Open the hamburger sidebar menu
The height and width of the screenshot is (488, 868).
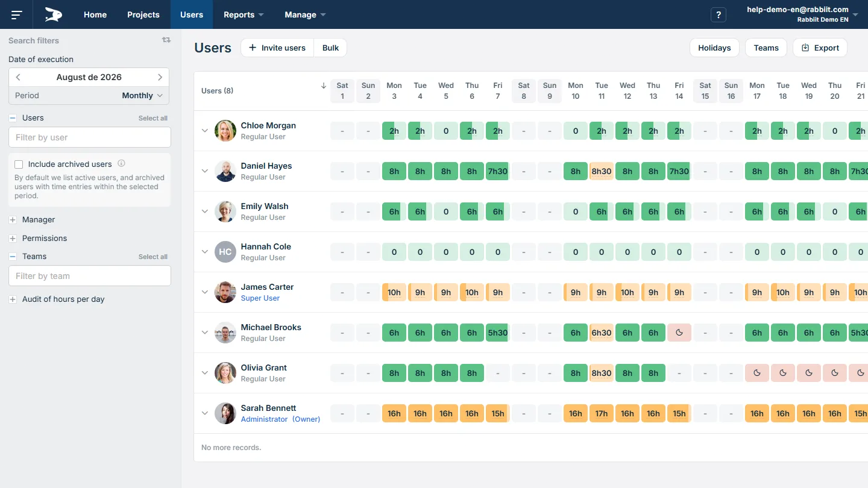(x=17, y=14)
